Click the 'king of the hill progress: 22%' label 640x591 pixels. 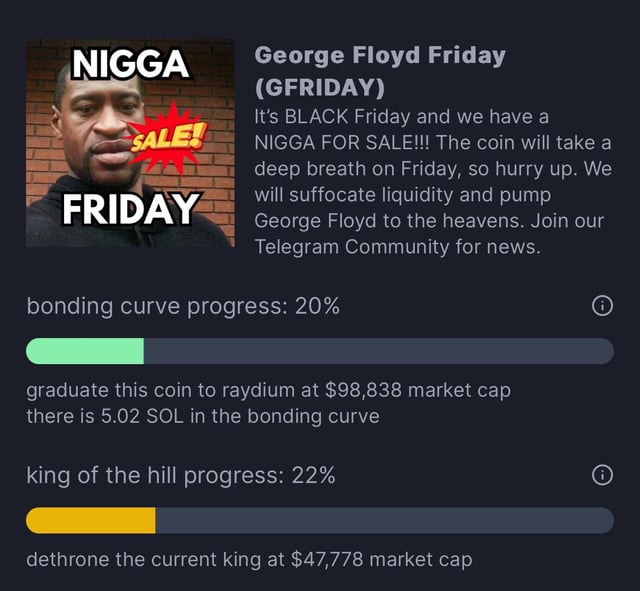[181, 476]
